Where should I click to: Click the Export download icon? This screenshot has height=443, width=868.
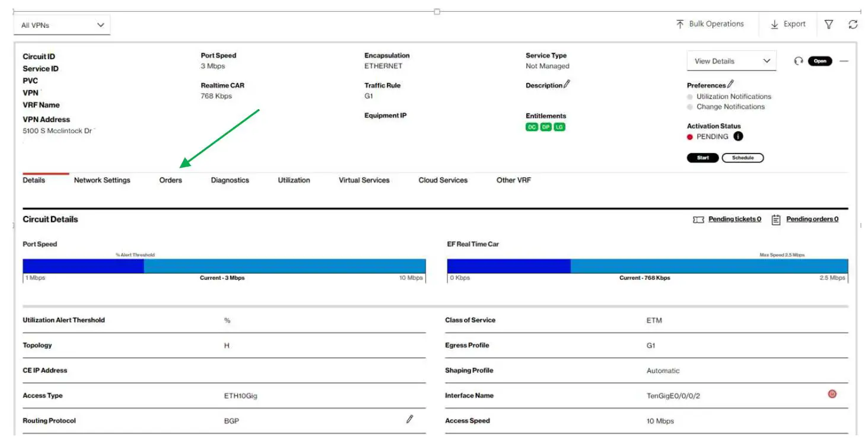click(774, 24)
